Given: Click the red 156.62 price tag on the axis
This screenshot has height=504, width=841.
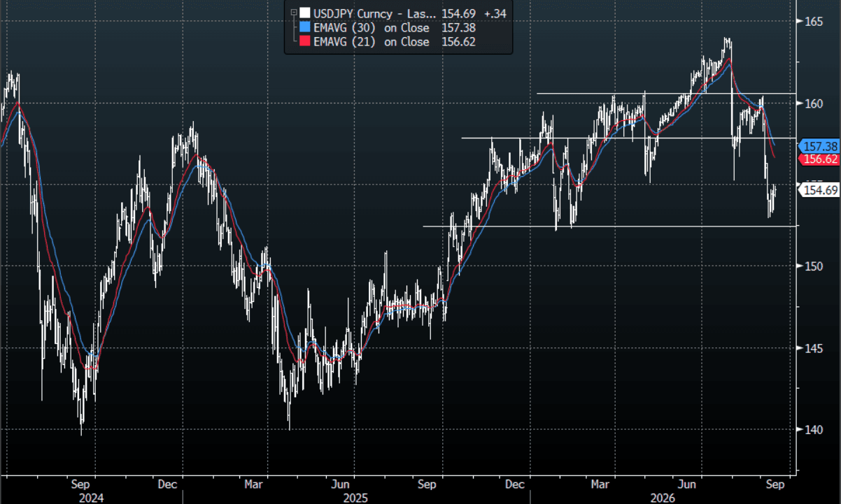Looking at the screenshot, I should (819, 159).
